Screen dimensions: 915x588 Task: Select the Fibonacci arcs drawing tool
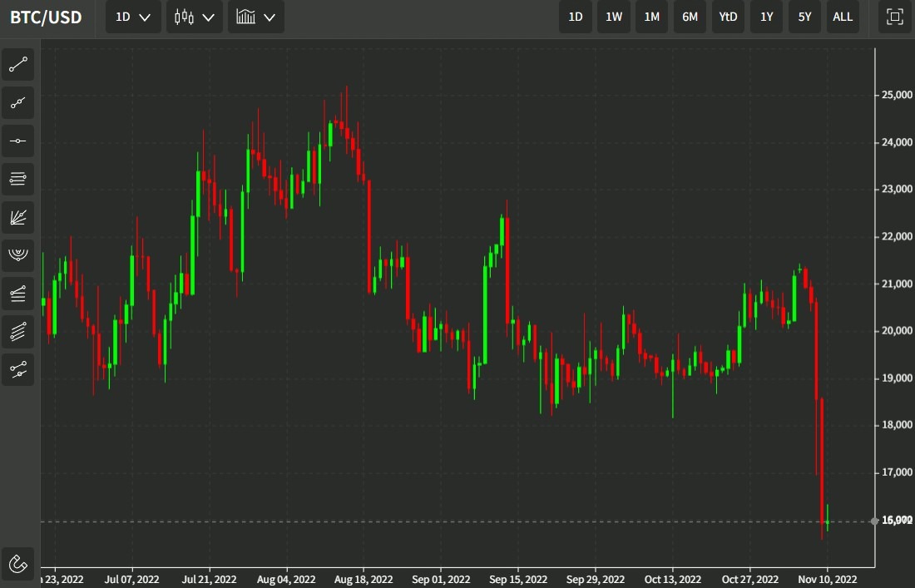17,255
